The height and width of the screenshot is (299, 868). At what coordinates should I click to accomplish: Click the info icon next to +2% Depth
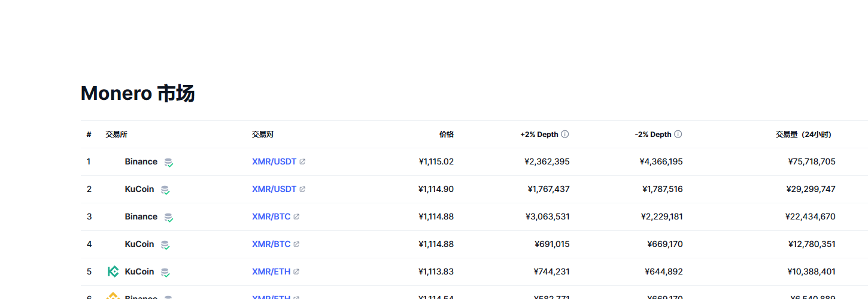click(x=564, y=135)
